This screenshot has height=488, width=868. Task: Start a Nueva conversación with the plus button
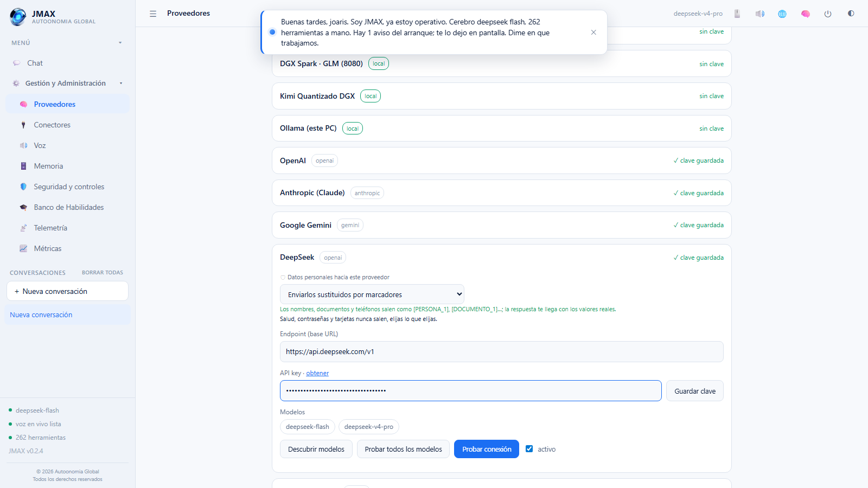pos(67,291)
